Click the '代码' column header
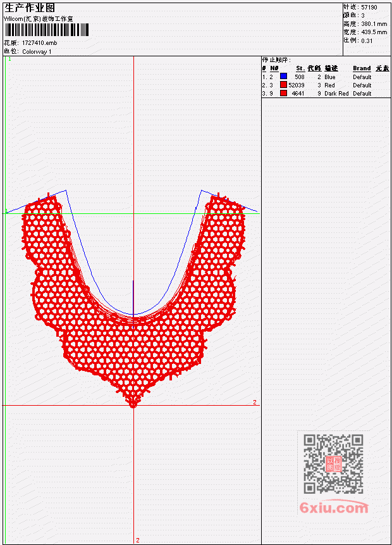Viewport: 392px width, 545px height. coord(314,68)
